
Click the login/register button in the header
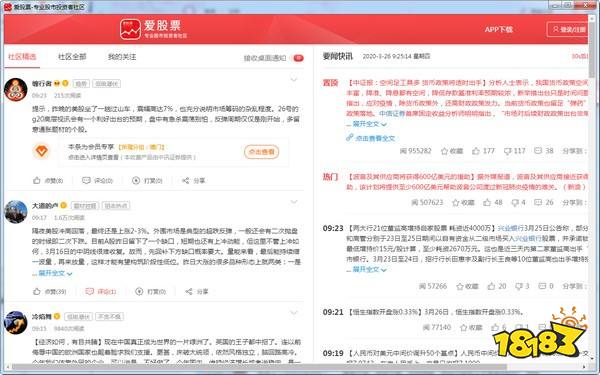[568, 29]
